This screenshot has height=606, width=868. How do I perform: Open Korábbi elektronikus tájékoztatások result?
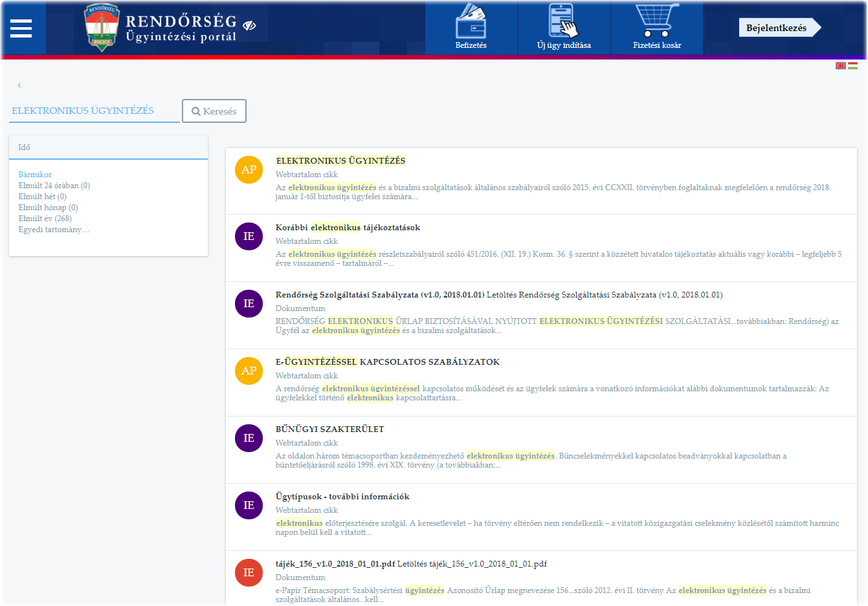(348, 228)
